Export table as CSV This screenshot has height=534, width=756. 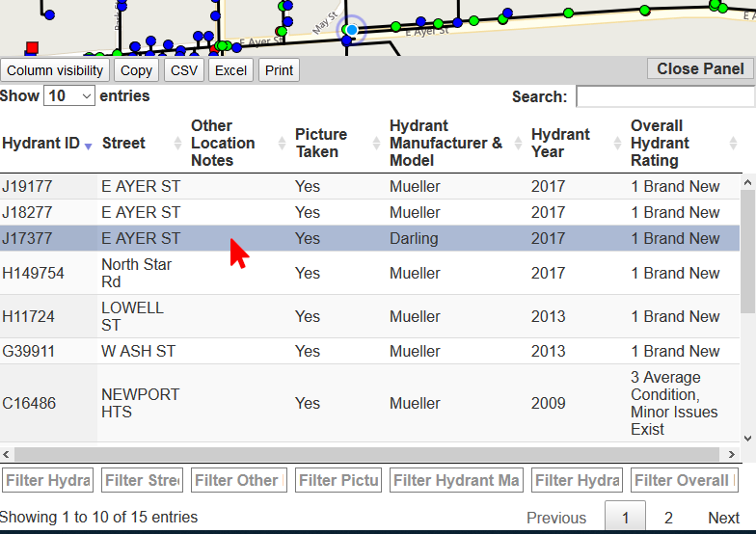pyautogui.click(x=183, y=70)
